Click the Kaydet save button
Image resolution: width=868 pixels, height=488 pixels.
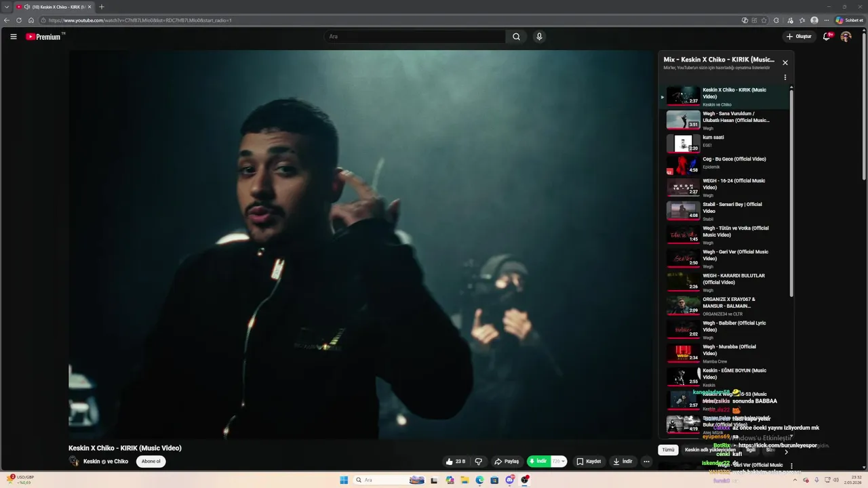(589, 462)
